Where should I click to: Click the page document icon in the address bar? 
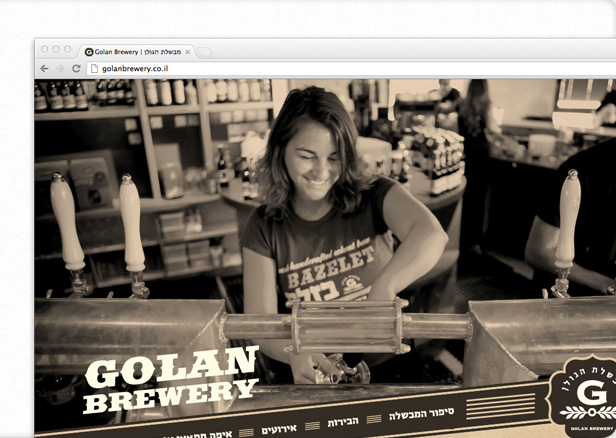coord(94,69)
